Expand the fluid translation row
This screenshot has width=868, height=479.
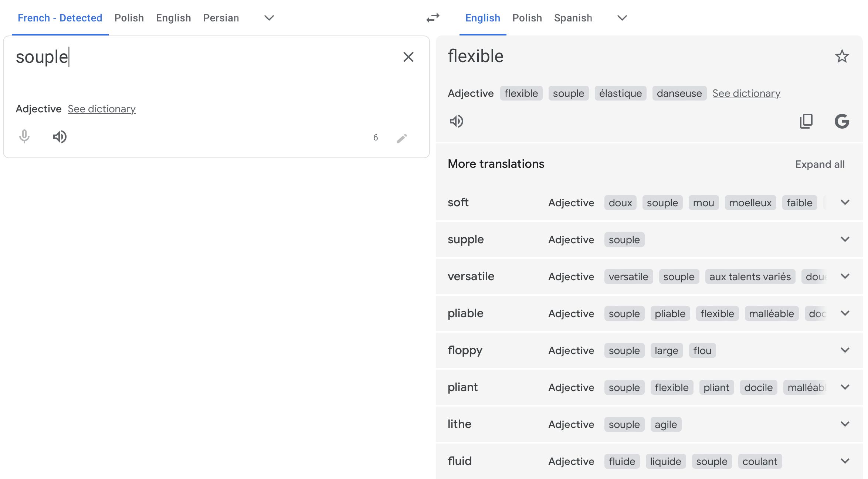tap(845, 461)
